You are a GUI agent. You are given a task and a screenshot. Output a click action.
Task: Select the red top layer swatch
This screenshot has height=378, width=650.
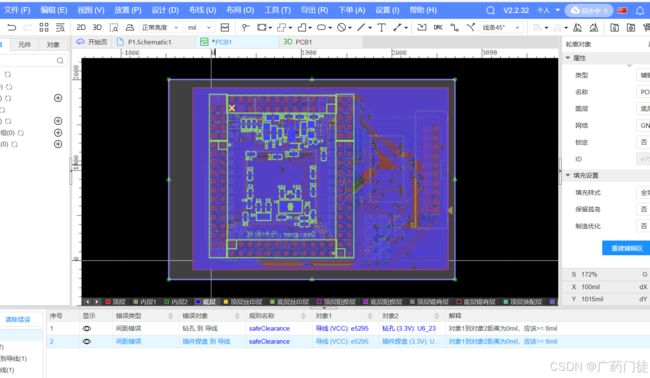pos(108,302)
